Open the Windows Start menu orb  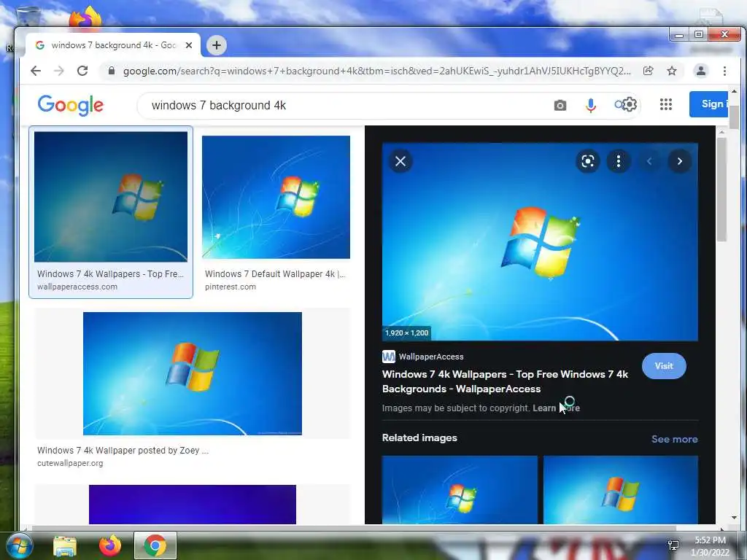pos(18,545)
